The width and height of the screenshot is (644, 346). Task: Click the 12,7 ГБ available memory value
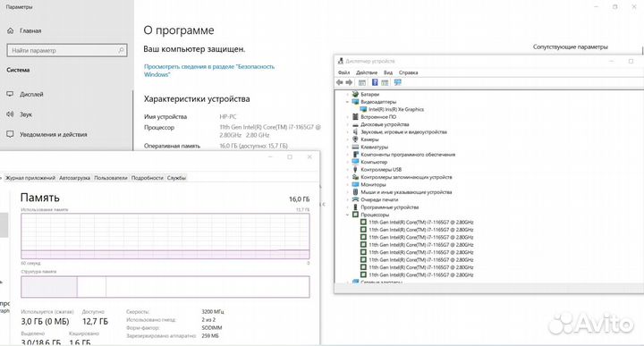(96, 321)
